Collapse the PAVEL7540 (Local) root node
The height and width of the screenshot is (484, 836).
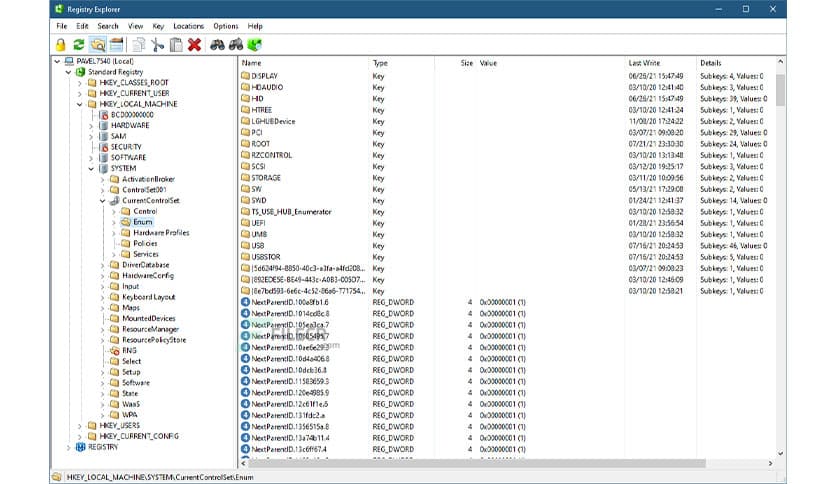point(57,61)
